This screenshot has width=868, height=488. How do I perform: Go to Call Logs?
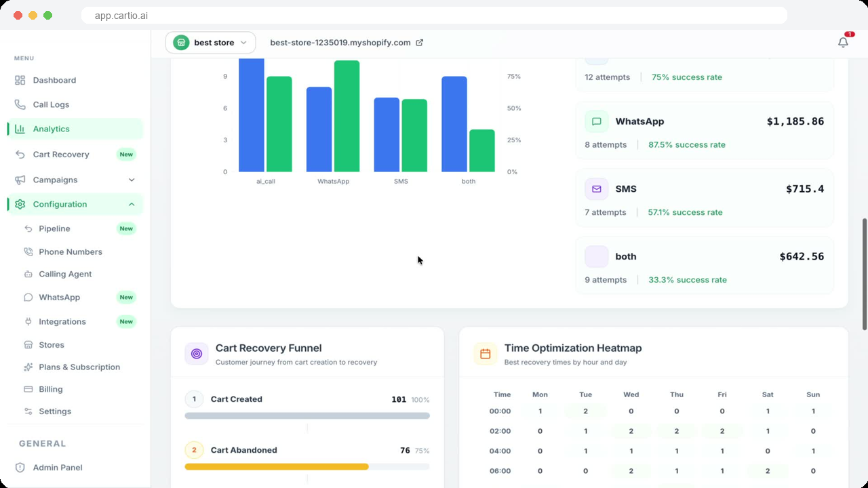tap(75, 104)
